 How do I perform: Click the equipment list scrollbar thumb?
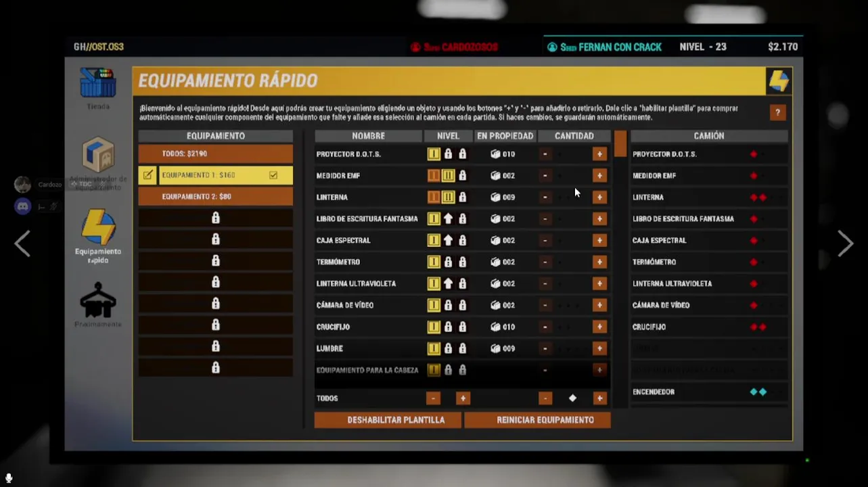coord(620,144)
